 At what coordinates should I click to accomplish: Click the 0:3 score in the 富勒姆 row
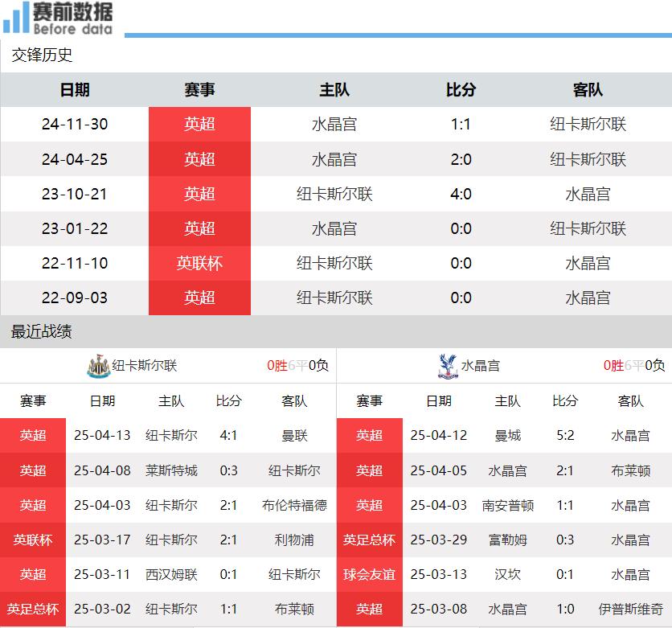(x=565, y=540)
